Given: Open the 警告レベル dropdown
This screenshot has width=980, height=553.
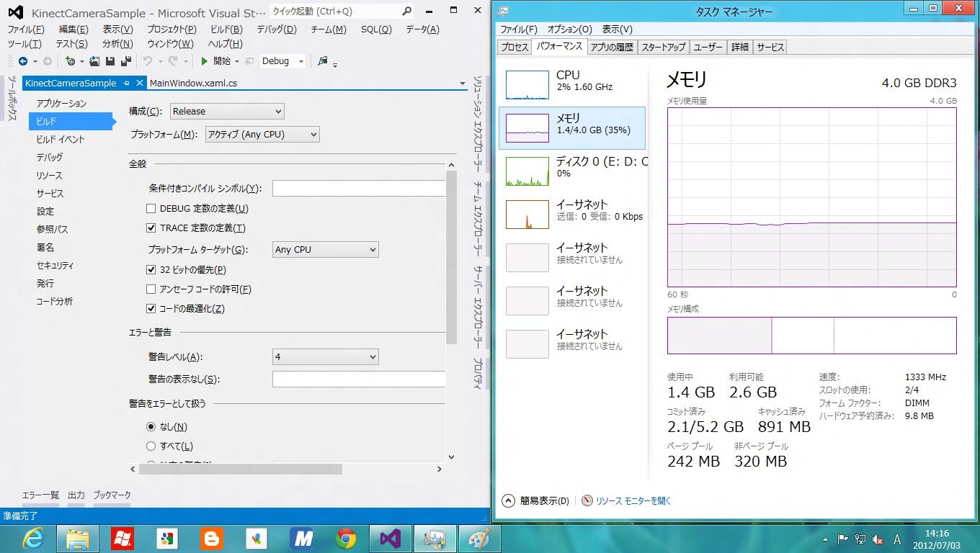Looking at the screenshot, I should [326, 356].
